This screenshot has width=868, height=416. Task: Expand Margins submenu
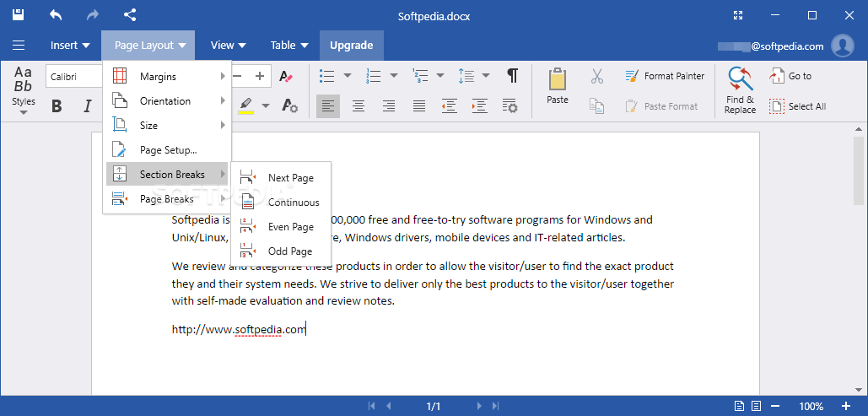169,77
